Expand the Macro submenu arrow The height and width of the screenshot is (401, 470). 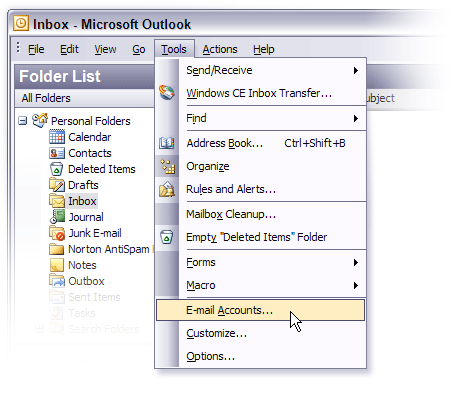tap(356, 285)
